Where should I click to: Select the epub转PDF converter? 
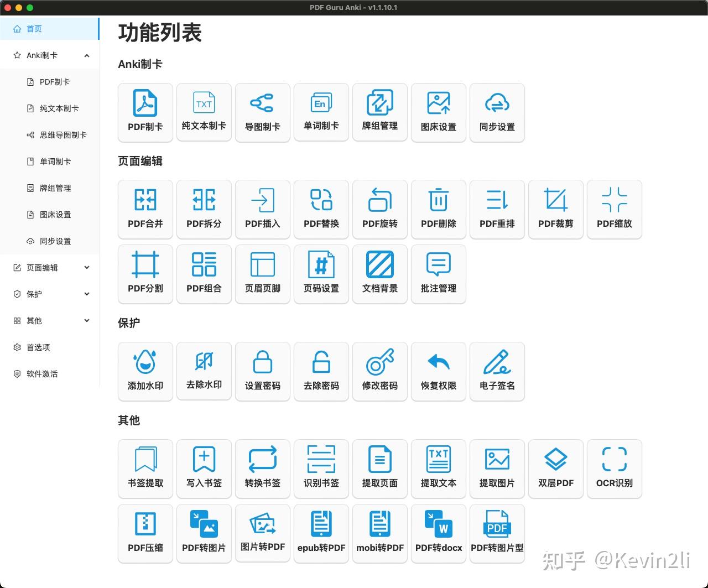click(321, 533)
